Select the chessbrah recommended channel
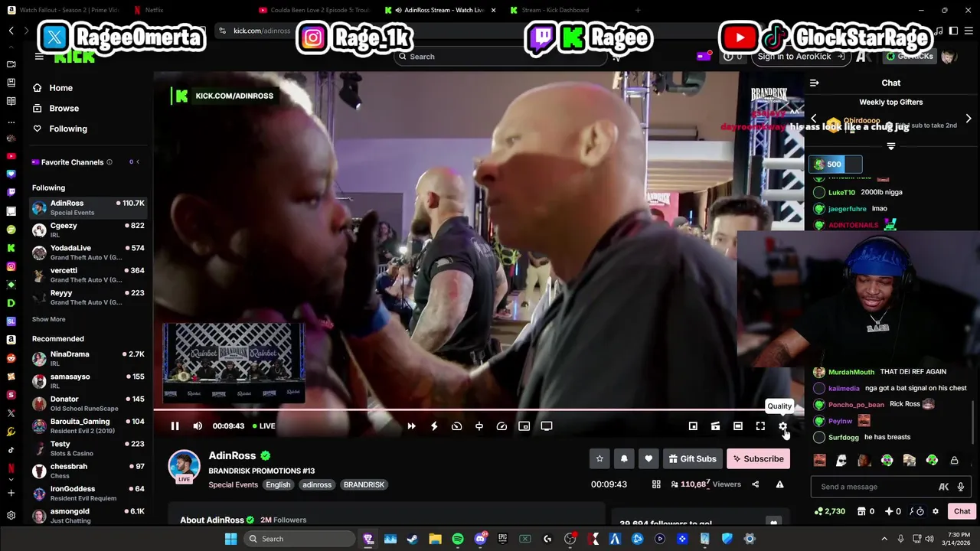Screen dimensions: 980x551 pos(88,471)
